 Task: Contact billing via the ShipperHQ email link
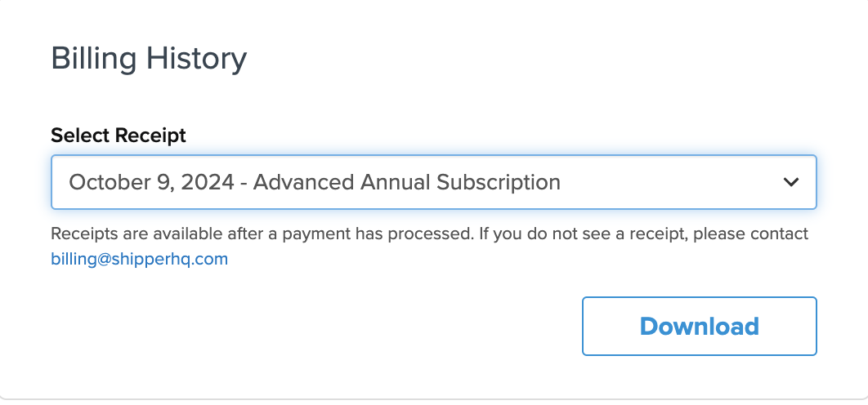(x=139, y=260)
